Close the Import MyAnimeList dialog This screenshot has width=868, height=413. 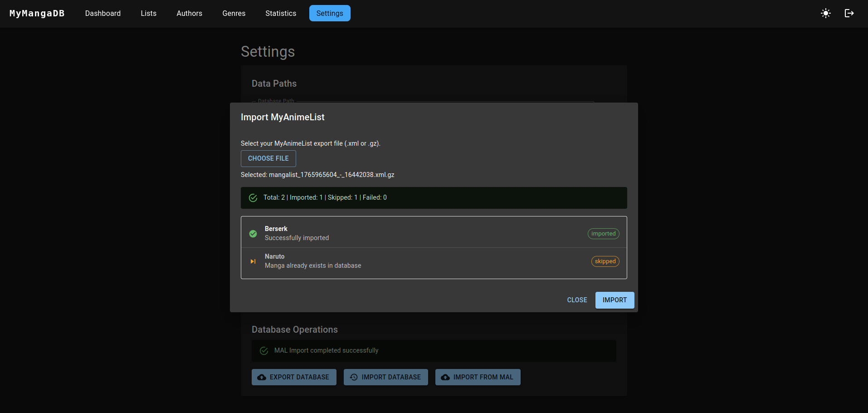coord(577,300)
